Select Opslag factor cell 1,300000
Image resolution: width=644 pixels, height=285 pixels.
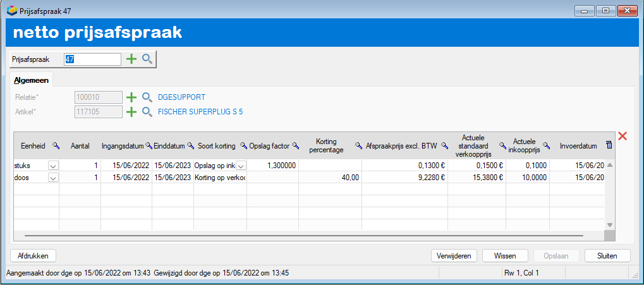click(x=273, y=166)
